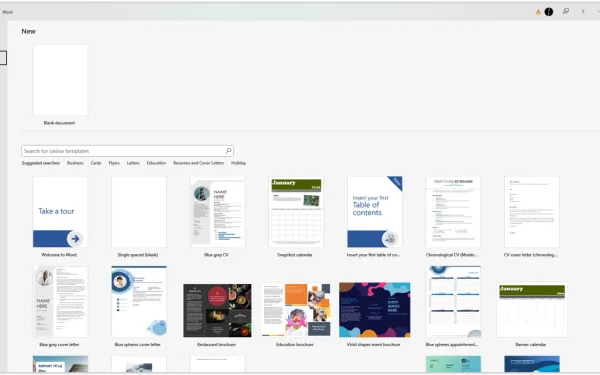
Task: Select the Cards suggested search
Action: pos(96,163)
